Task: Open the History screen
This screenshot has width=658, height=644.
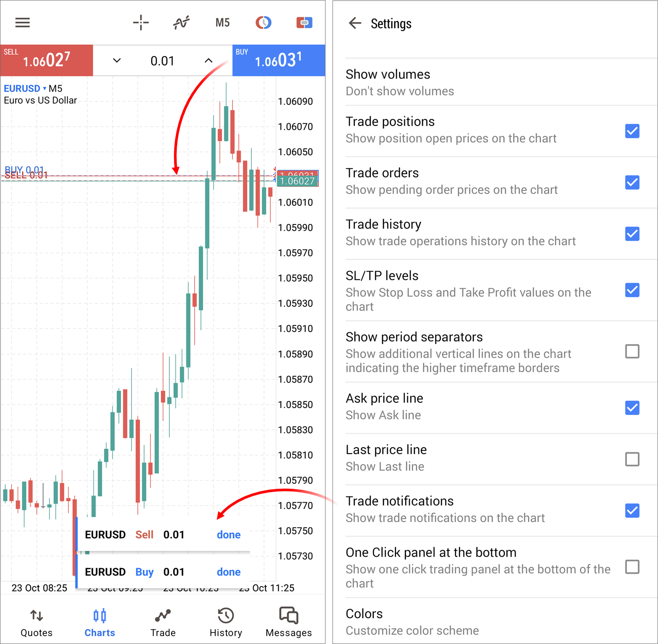Action: (x=225, y=621)
